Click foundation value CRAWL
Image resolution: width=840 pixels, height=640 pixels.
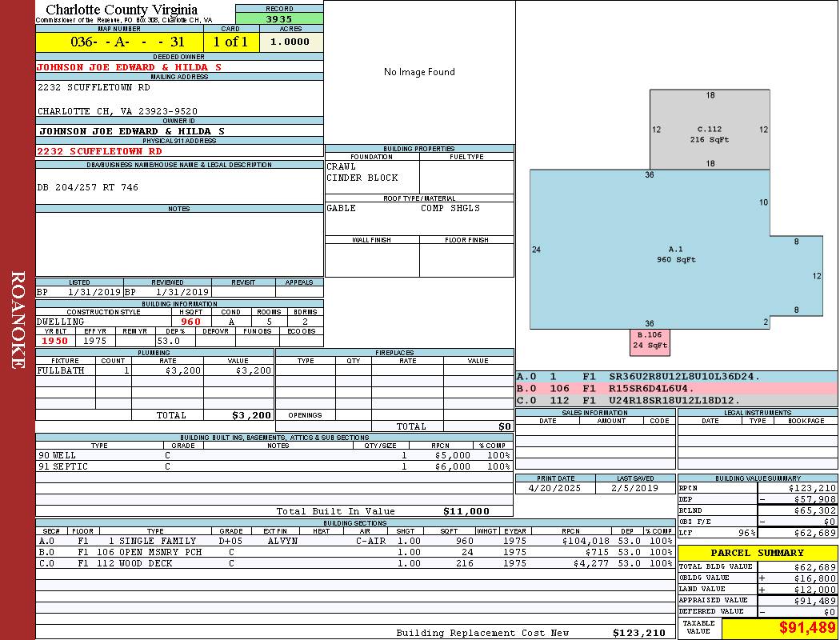pos(342,166)
